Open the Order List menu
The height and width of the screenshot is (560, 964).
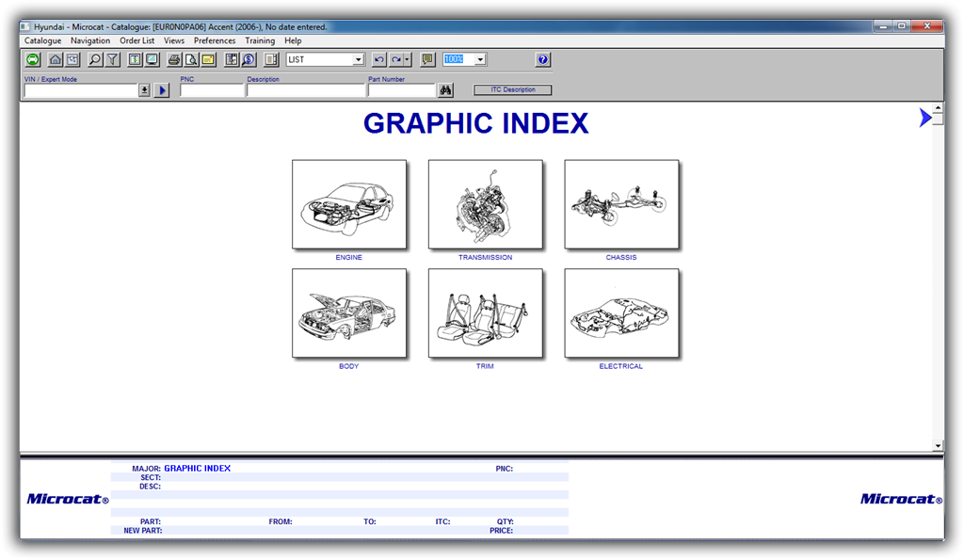click(x=137, y=40)
